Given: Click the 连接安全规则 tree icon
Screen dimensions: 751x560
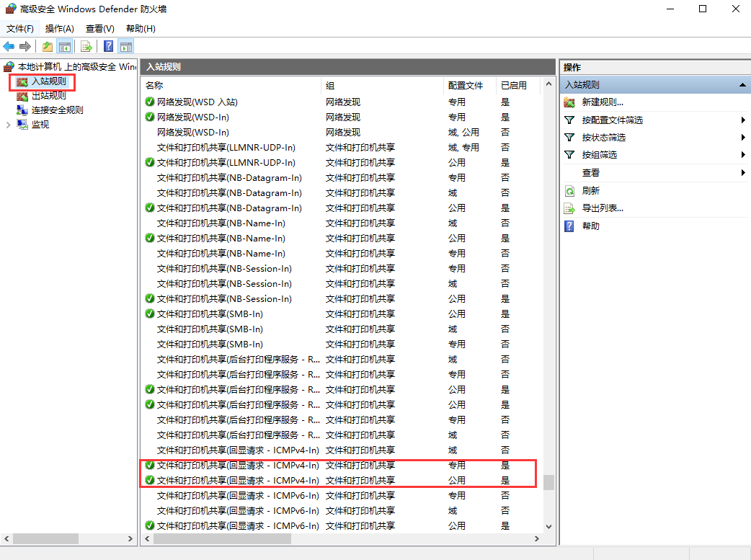Looking at the screenshot, I should (x=22, y=110).
